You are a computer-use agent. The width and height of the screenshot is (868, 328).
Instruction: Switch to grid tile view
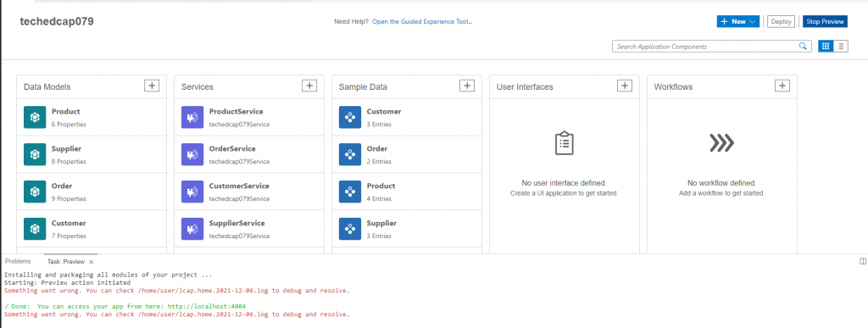click(x=826, y=47)
